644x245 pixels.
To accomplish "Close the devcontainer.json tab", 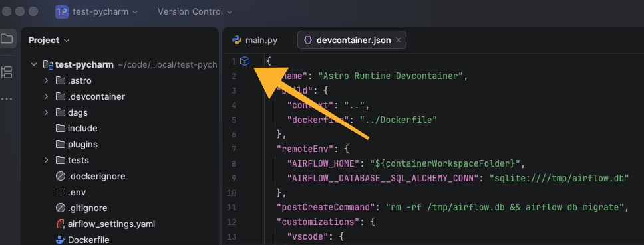I will 398,40.
